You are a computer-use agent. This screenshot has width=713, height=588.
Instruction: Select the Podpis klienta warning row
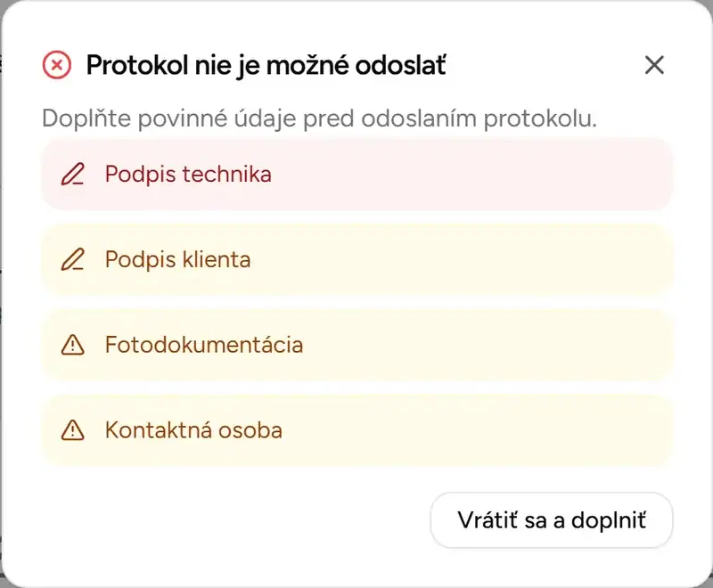[x=356, y=260]
